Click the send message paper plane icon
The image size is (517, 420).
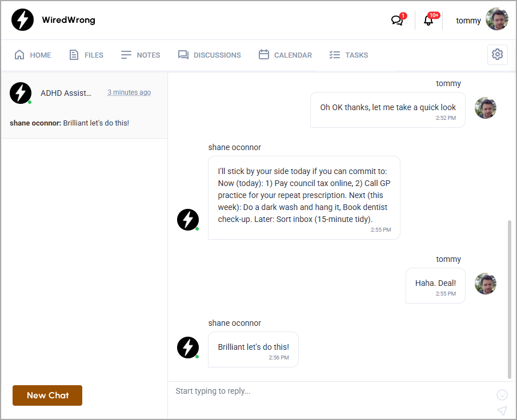pyautogui.click(x=502, y=410)
